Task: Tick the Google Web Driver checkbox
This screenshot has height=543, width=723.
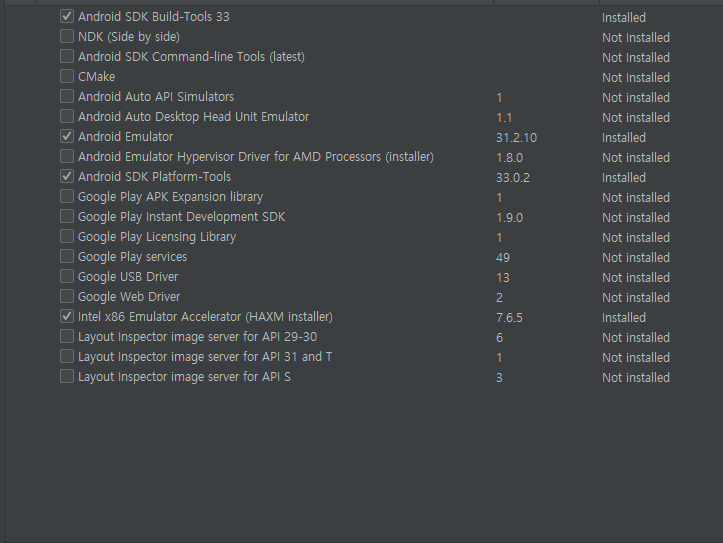Action: coord(67,297)
